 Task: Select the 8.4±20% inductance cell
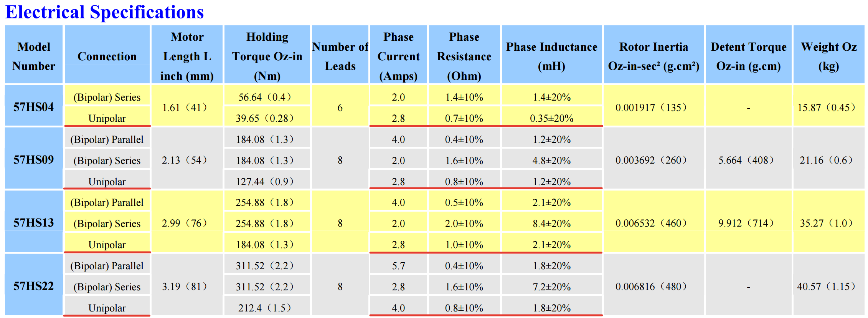point(551,224)
